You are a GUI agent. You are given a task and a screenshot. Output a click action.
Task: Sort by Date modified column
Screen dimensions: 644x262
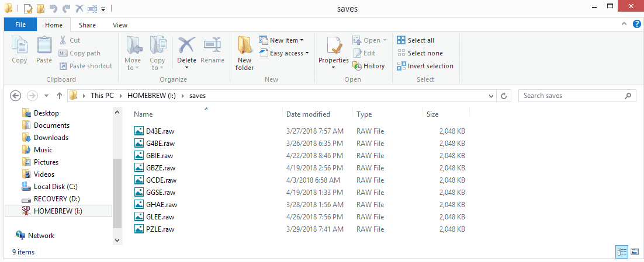[x=308, y=114]
